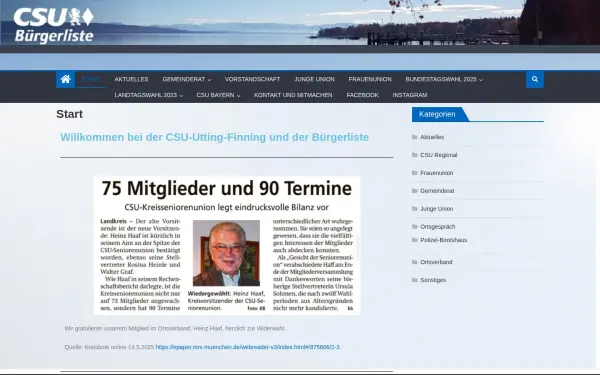Click the folder icon beside Sonstiges

(414, 280)
